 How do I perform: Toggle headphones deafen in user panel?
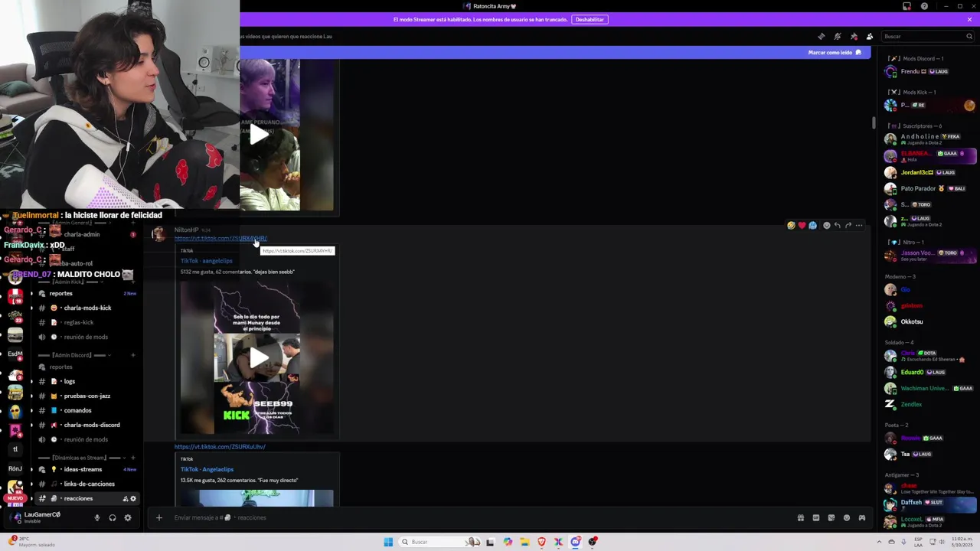[x=113, y=518]
